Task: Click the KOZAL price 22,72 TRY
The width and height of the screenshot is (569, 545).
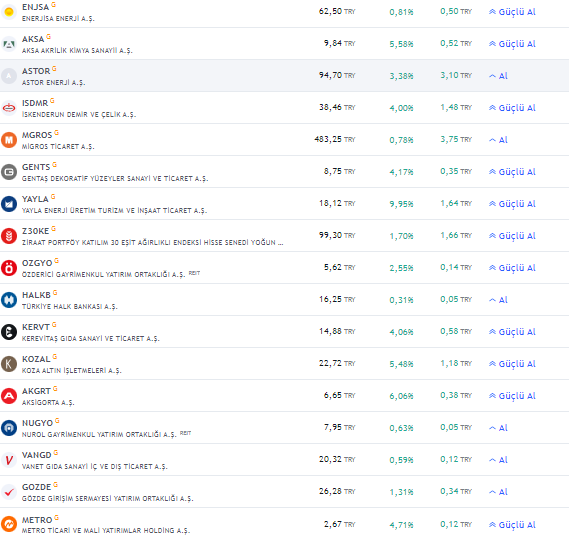Action: coord(337,363)
